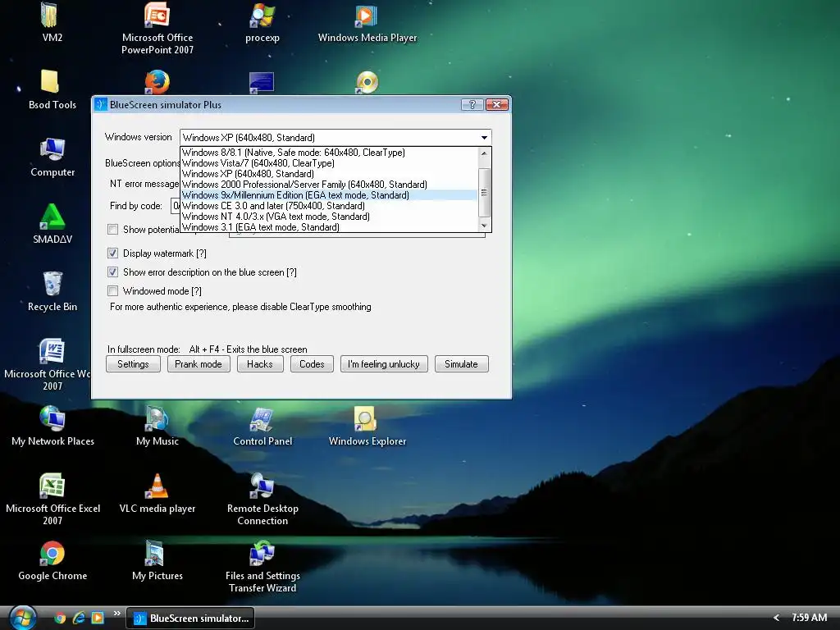Show hidden tray icons arrow
This screenshot has width=840, height=630.
[x=776, y=618]
